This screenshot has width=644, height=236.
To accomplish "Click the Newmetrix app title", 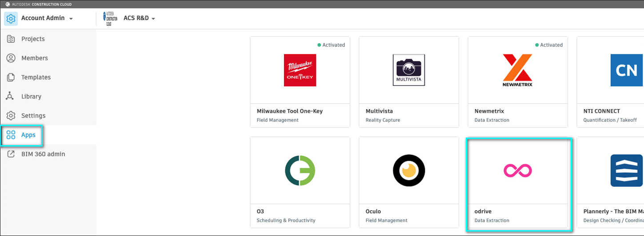I will click(489, 111).
